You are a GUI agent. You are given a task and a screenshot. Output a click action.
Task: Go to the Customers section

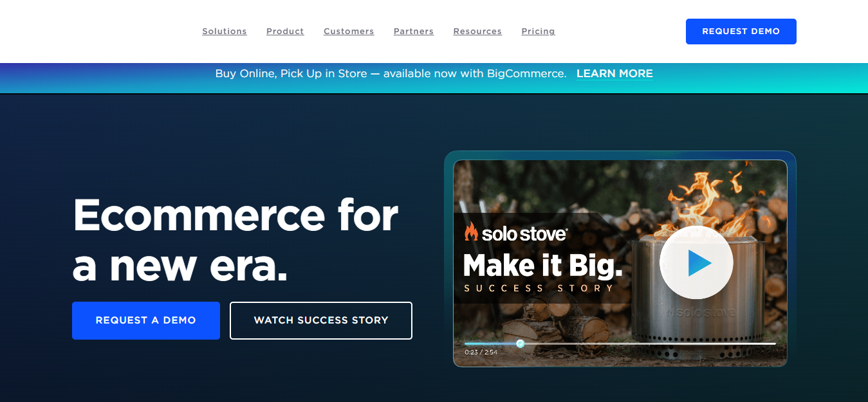coord(349,32)
